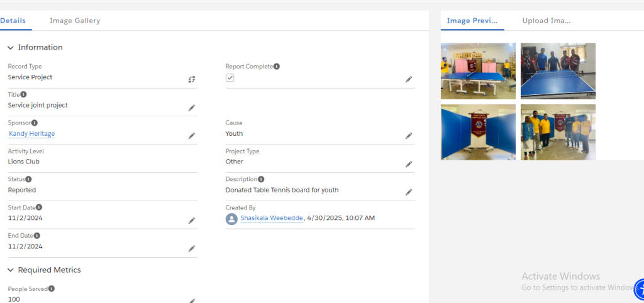Select 'Donated Table Tennis board for youth' text

[282, 190]
